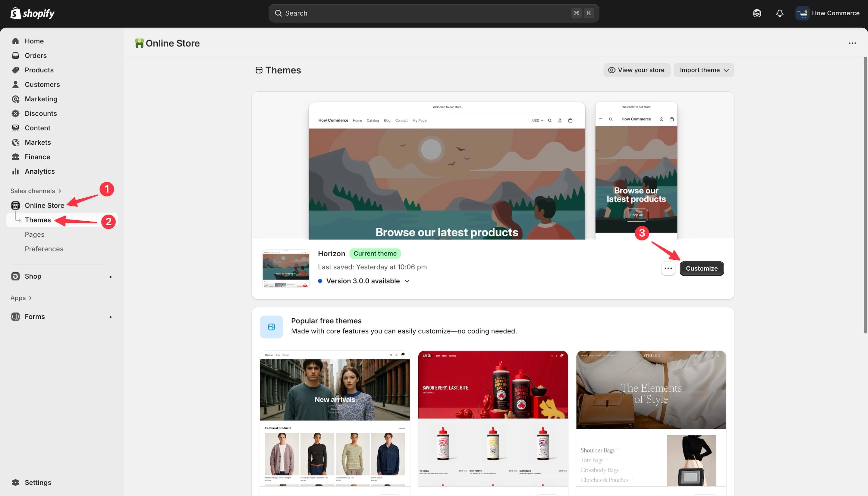Screen dimensions: 868x496
Task: Click the Products tag icon
Action: 15,70
